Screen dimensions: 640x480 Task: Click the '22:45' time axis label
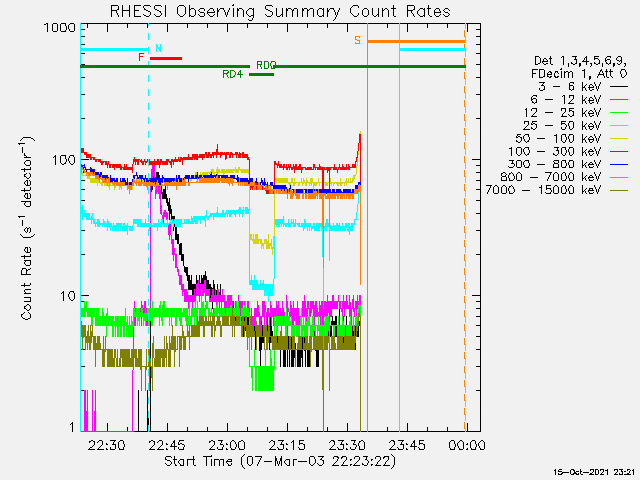pyautogui.click(x=167, y=445)
